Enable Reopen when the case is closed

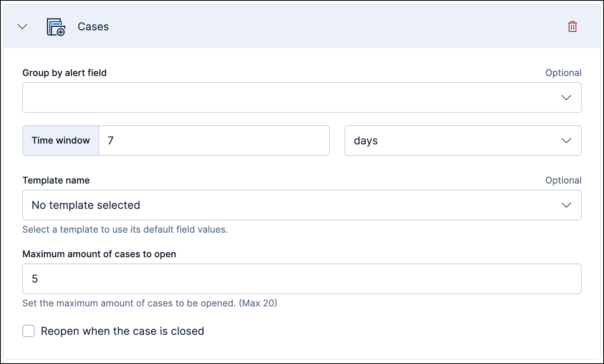(x=28, y=331)
